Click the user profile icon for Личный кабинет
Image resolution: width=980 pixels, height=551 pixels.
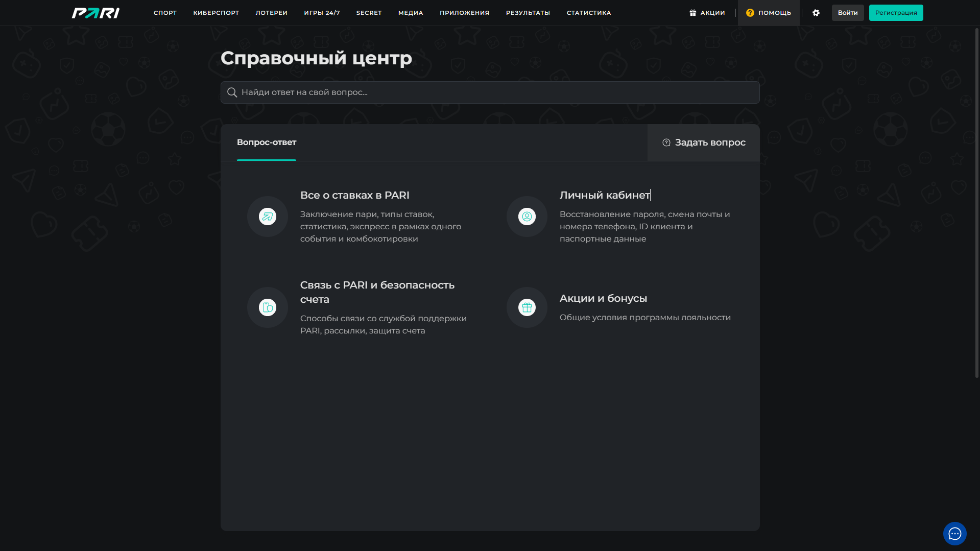[527, 217]
